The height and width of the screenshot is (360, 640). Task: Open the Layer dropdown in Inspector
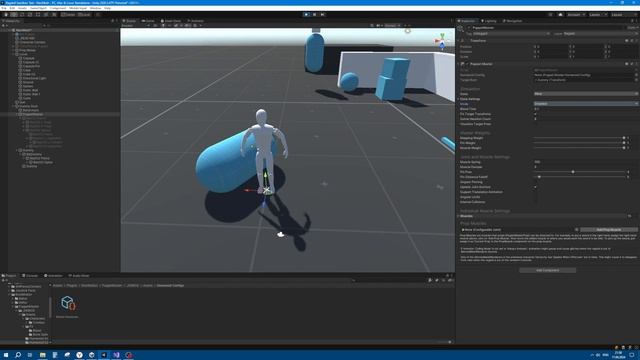(600, 33)
